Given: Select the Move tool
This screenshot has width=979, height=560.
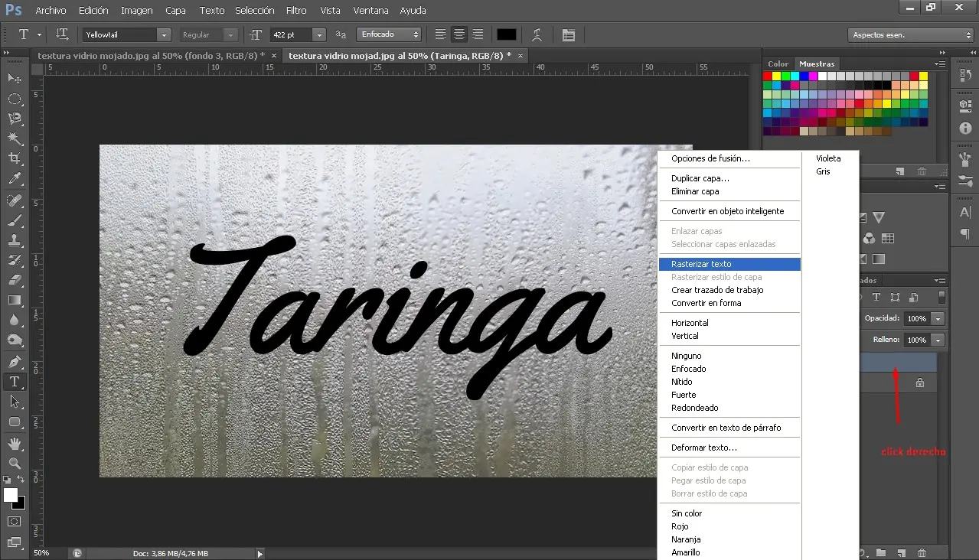Looking at the screenshot, I should click(x=15, y=79).
